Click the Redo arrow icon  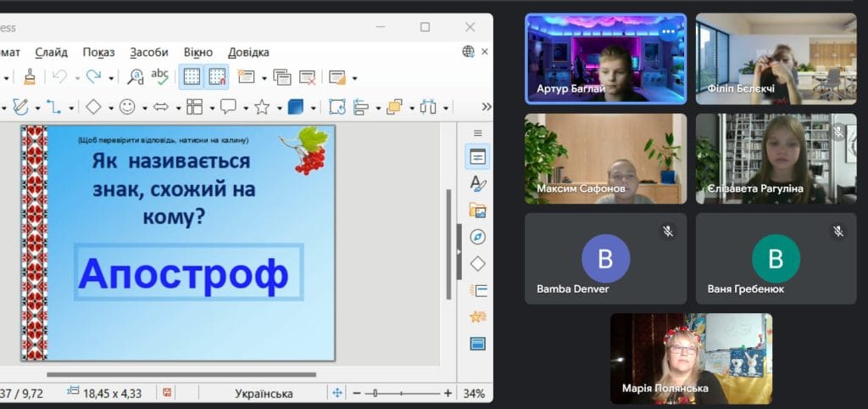coord(93,77)
